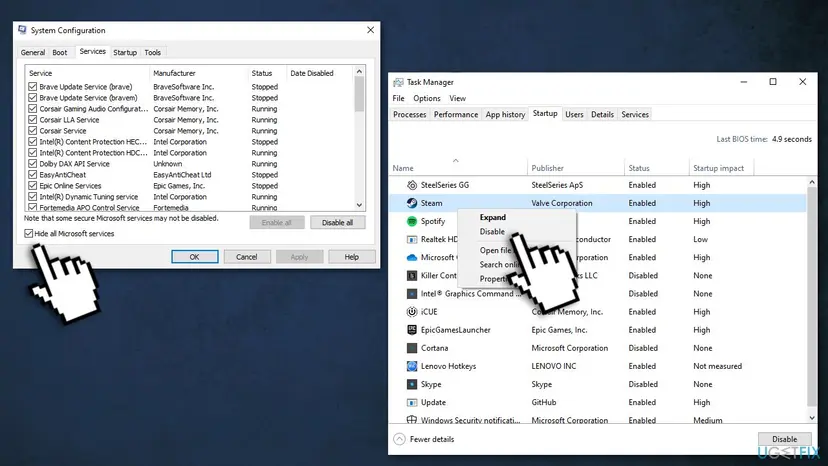828x466 pixels.
Task: Click Cancel in System Configuration
Action: (247, 257)
